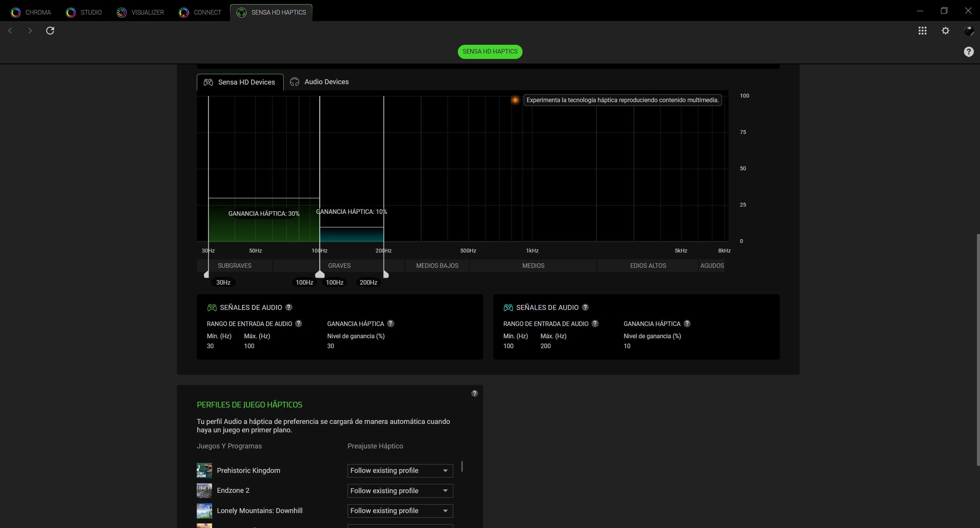Open help for left SEÑALES DE AUDIO
The height and width of the screenshot is (528, 980).
click(289, 307)
